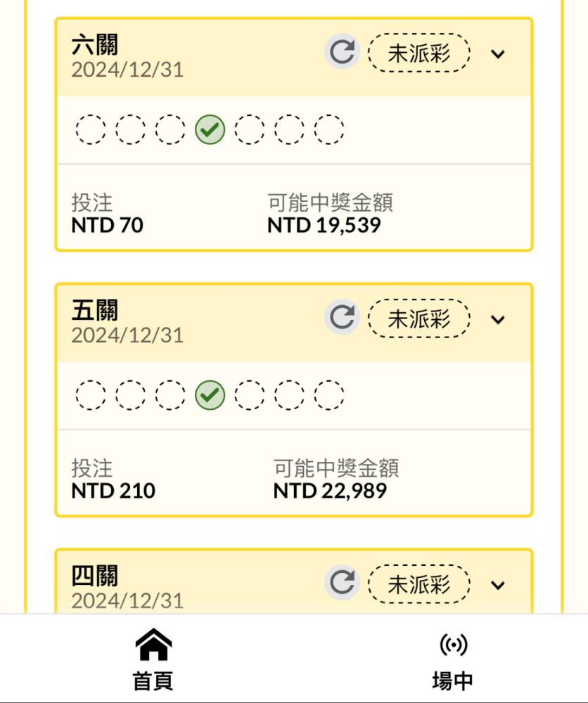588x703 pixels.
Task: Click the NTD 22,989 possible winnings
Action: (330, 491)
